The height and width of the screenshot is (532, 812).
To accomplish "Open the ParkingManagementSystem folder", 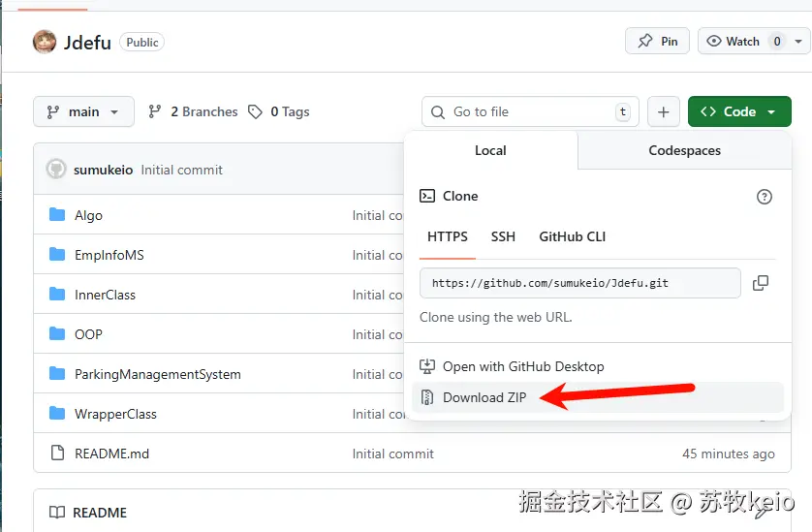I will [158, 374].
